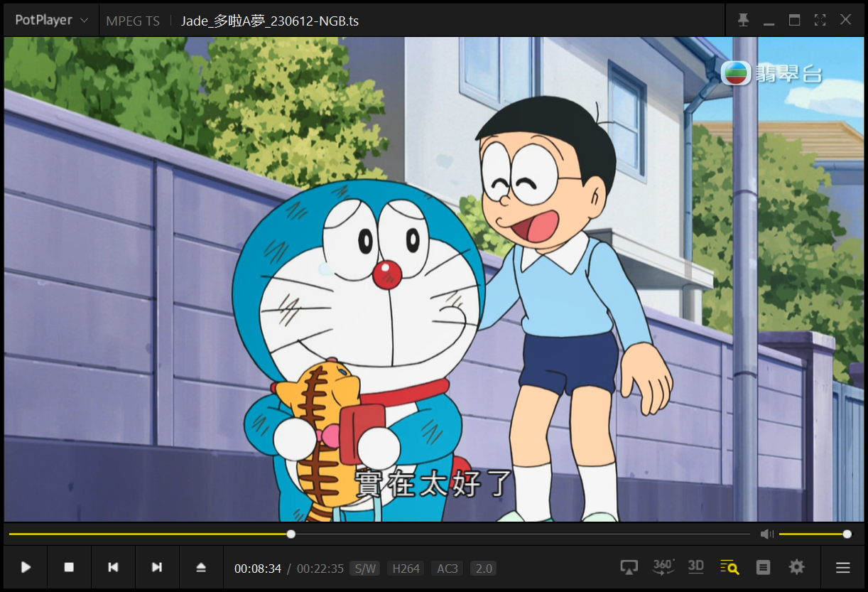This screenshot has width=868, height=592.
Task: Open the control panel gear icon
Action: coord(797,567)
